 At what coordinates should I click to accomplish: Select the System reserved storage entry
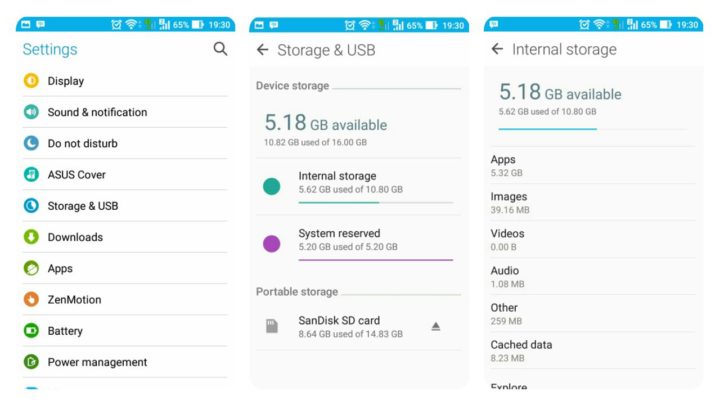coord(358,243)
